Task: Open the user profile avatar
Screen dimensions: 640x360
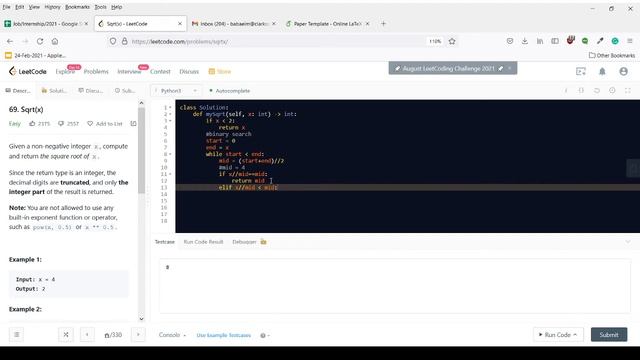Action: (x=623, y=71)
